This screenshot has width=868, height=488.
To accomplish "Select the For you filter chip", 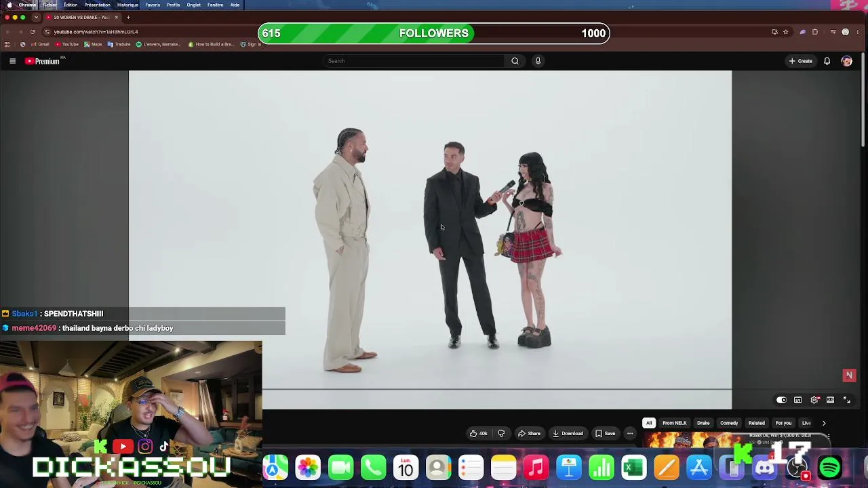I will tap(783, 423).
